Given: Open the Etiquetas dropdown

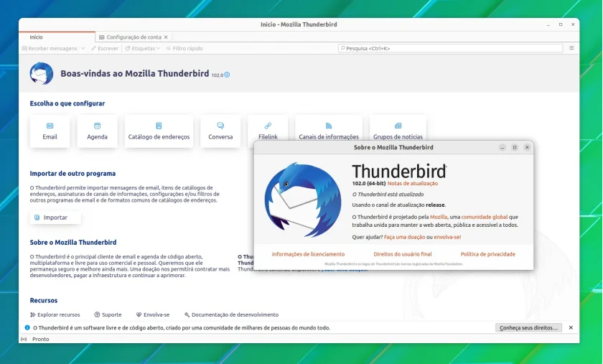Looking at the screenshot, I should click(143, 49).
